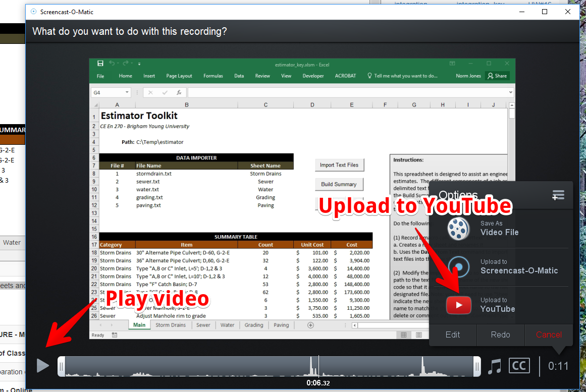Open the View ribbon tab

[x=286, y=76]
